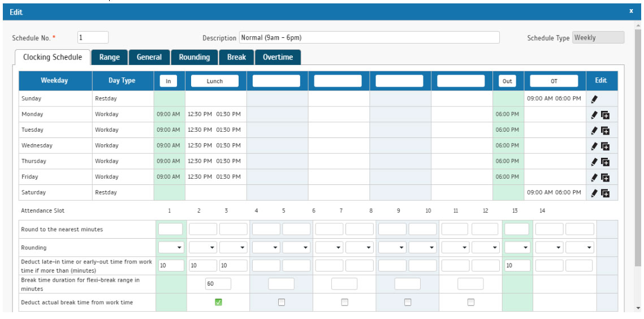
Task: Close the Edit dialog with X
Action: click(631, 11)
